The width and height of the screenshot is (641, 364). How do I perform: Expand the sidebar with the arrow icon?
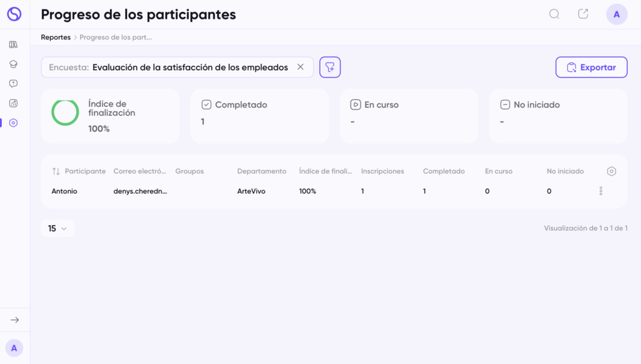click(x=15, y=320)
